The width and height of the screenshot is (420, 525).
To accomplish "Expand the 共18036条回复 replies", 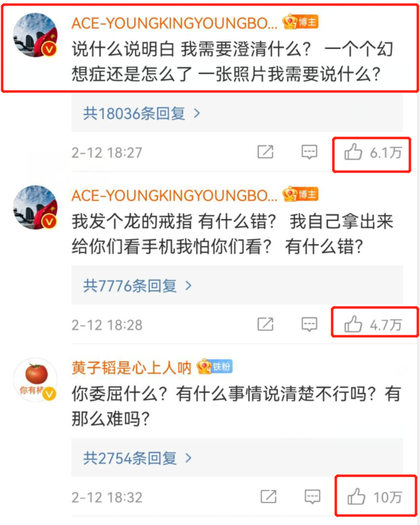I will point(141,113).
